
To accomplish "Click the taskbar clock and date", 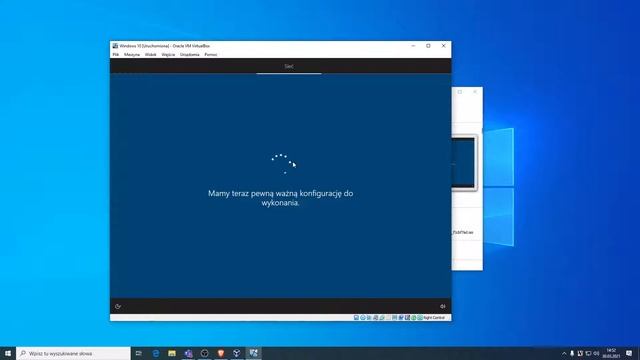I will coord(611,353).
